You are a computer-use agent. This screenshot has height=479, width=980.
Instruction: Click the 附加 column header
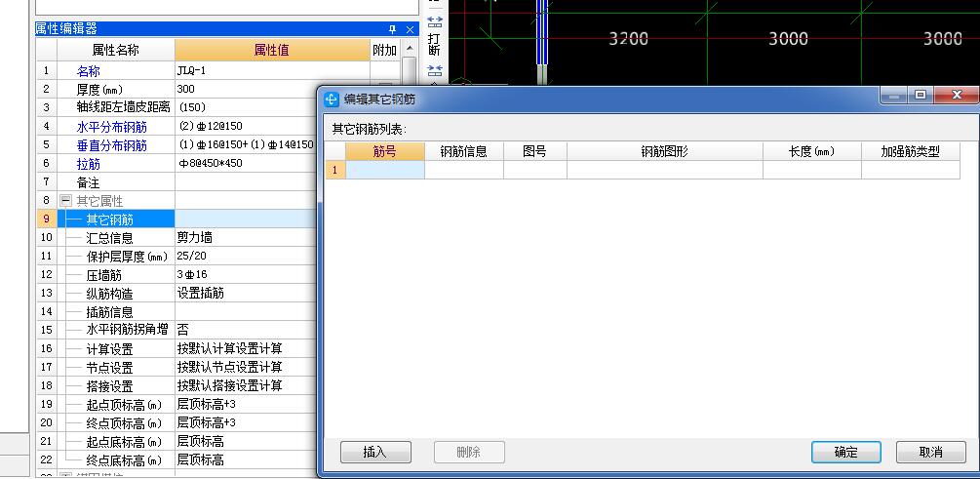coord(385,51)
